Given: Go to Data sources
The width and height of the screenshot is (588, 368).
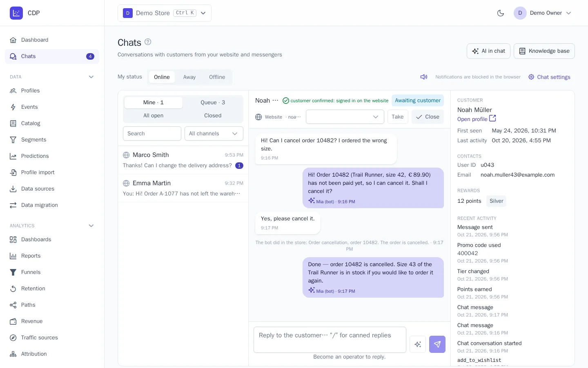Looking at the screenshot, I should coord(52,189).
